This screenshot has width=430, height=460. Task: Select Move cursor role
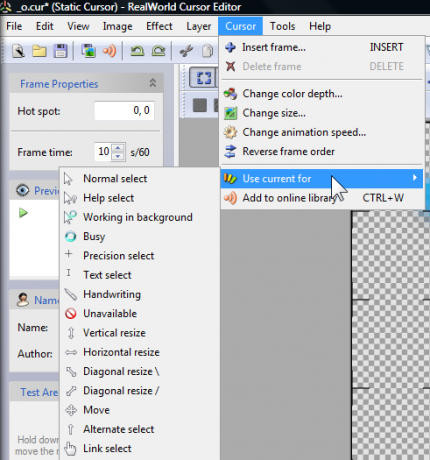[140, 410]
